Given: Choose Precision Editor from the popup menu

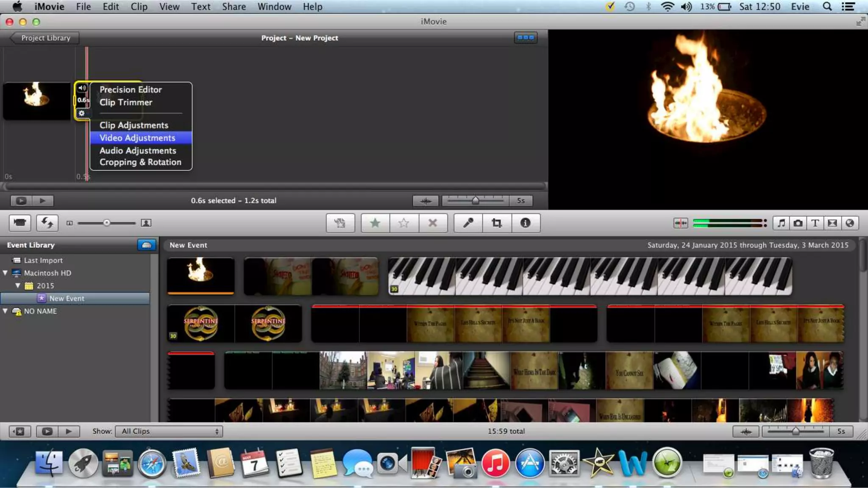Looking at the screenshot, I should click(x=141, y=89).
